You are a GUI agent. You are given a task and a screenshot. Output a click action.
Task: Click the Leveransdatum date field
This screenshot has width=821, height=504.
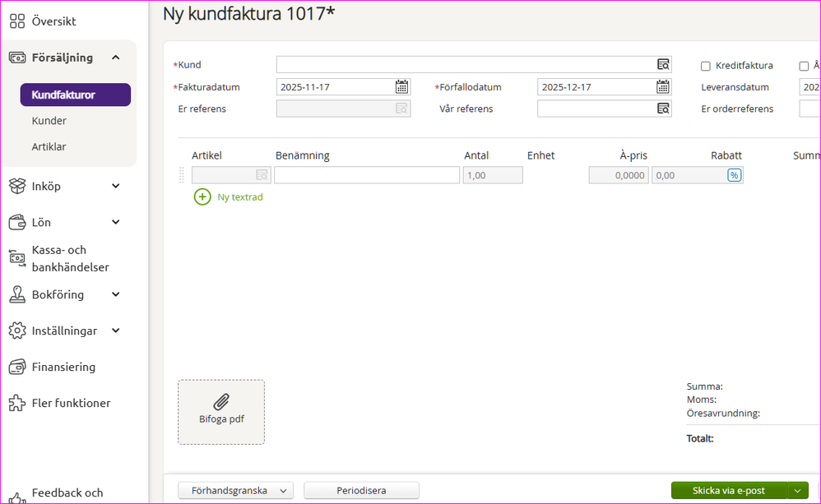coord(809,87)
